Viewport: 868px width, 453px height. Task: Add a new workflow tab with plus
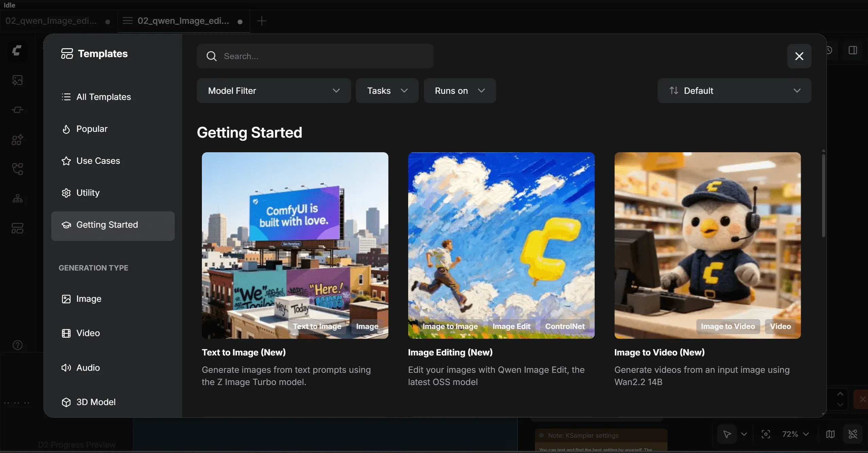261,21
